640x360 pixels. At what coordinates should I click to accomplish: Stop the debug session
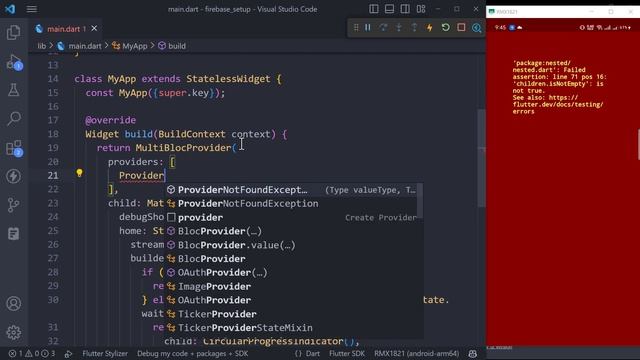pos(461,27)
